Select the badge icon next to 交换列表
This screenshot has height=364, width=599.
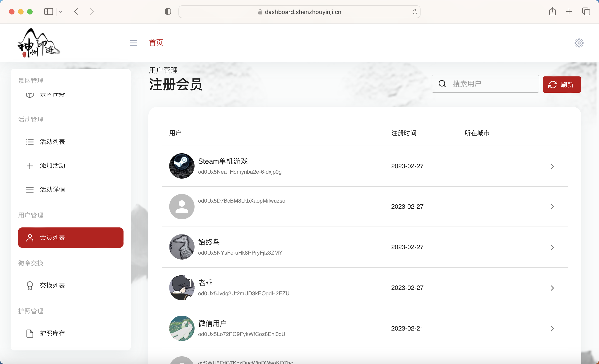click(x=30, y=286)
